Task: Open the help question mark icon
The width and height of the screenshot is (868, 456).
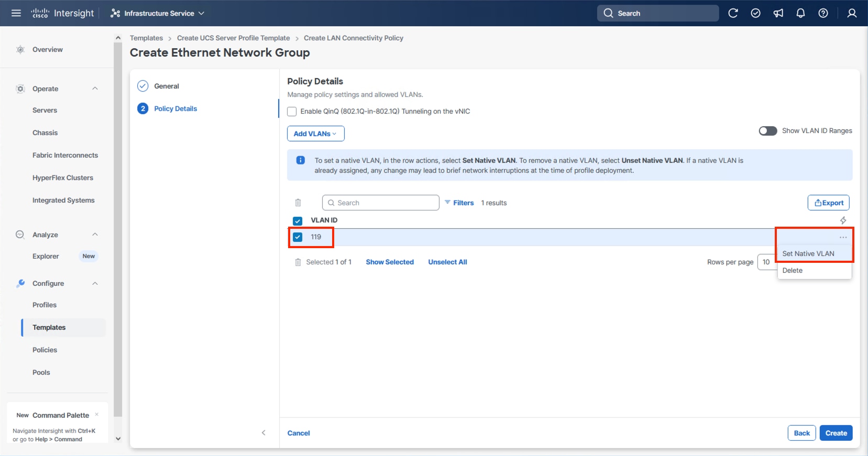Action: (823, 13)
